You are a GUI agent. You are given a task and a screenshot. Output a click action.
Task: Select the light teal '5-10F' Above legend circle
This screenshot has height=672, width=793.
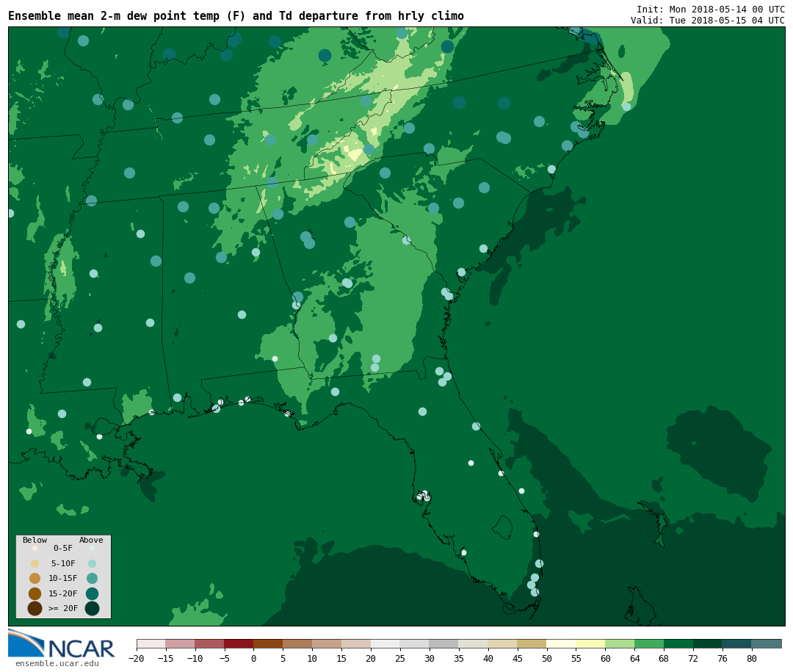(x=92, y=563)
